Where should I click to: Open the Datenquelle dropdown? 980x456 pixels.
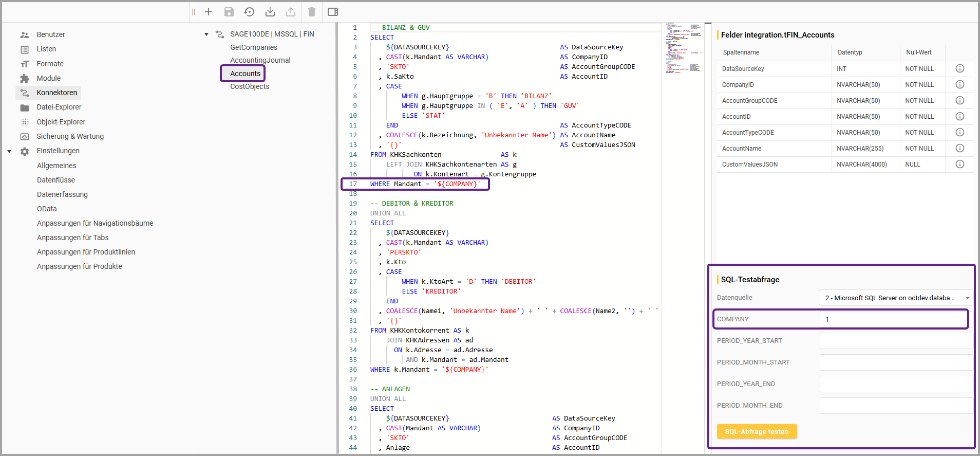click(x=896, y=298)
